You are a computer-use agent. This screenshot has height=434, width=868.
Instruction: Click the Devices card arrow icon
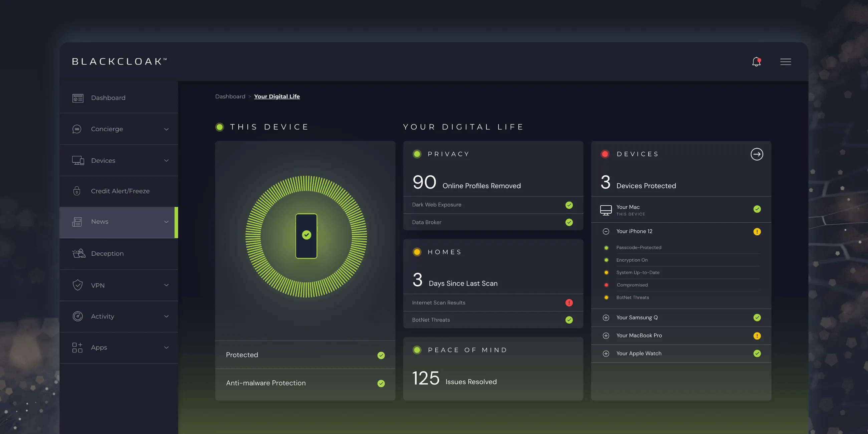click(x=756, y=154)
